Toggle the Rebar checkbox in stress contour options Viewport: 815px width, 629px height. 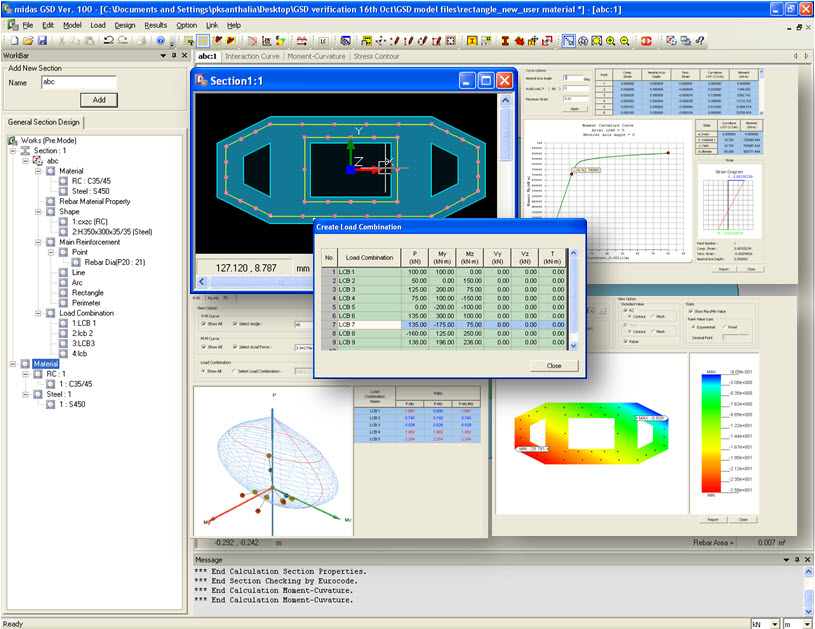(626, 342)
